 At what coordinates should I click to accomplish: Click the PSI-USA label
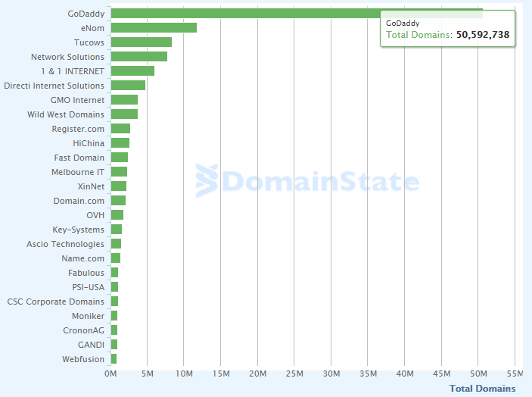(89, 287)
